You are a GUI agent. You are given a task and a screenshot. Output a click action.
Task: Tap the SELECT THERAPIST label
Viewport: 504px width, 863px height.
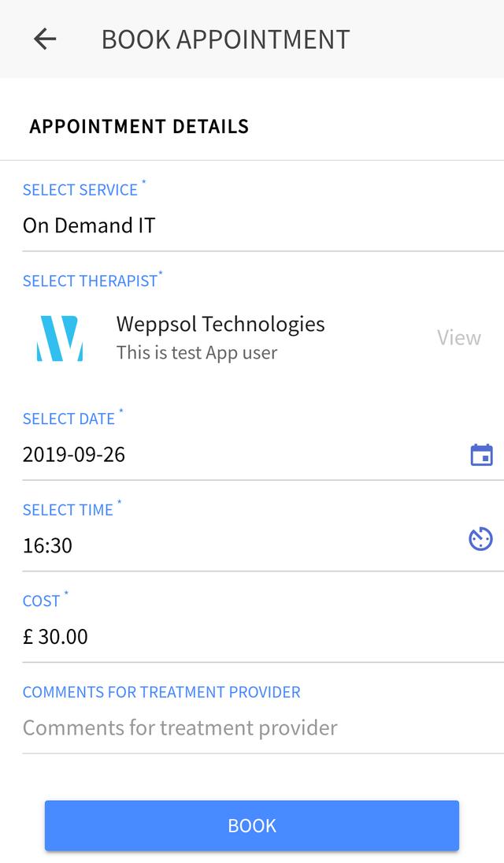91,281
